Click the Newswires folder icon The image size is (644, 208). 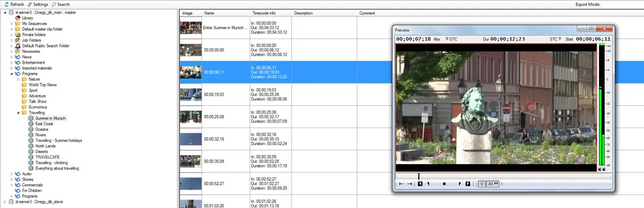(18, 51)
